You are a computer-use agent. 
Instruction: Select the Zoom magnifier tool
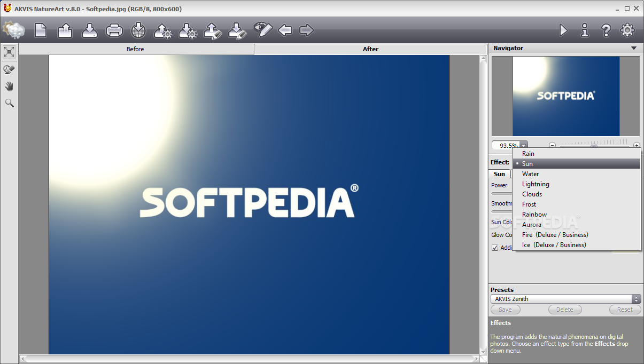9,103
